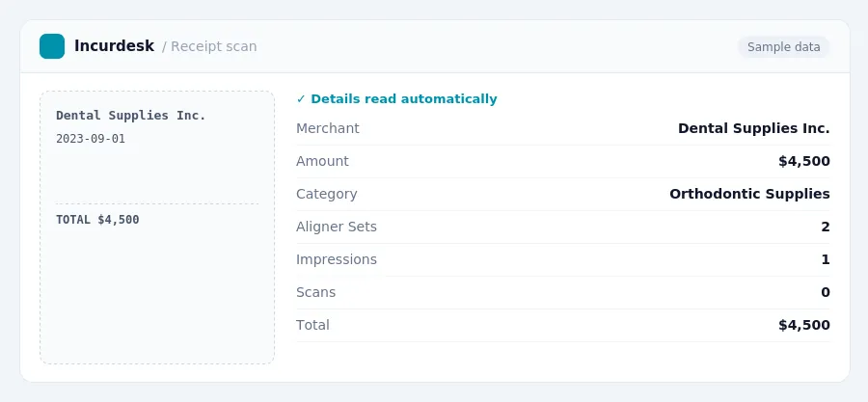Click the Merchant value Dental Supplies Inc.
The image size is (868, 402).
click(754, 128)
